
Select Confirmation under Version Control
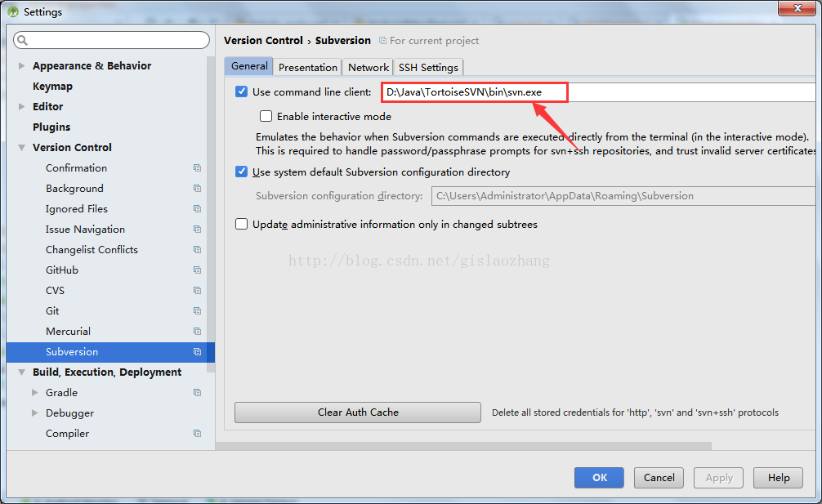pyautogui.click(x=77, y=167)
